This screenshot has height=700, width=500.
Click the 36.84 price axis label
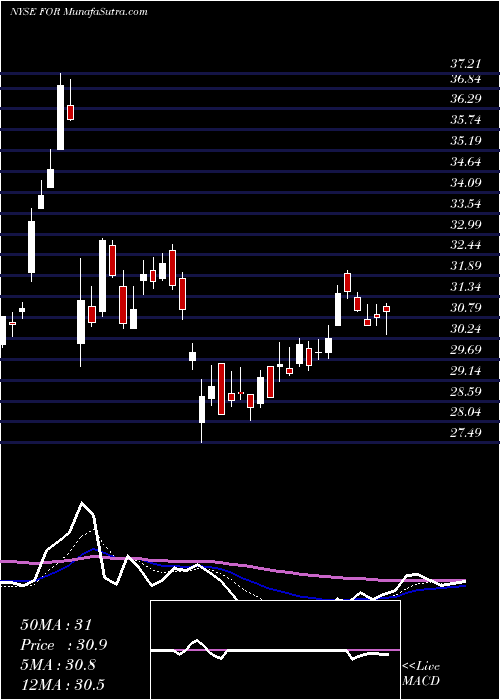point(466,79)
